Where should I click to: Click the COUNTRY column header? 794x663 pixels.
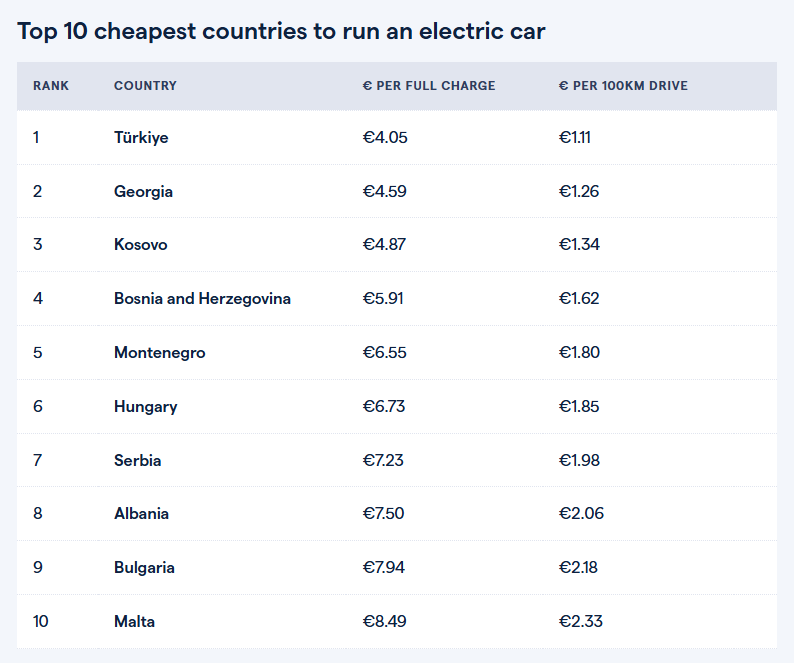point(145,86)
